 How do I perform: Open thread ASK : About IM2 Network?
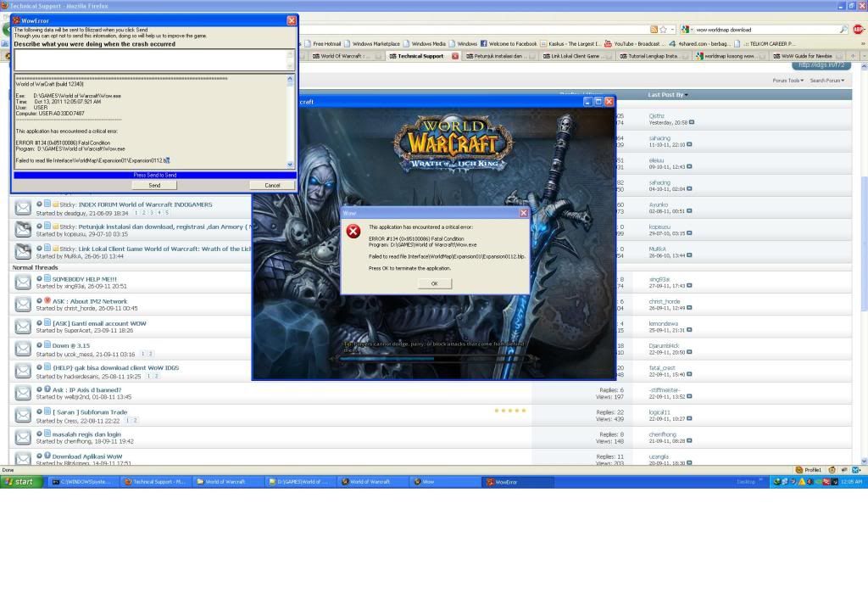pyautogui.click(x=90, y=301)
